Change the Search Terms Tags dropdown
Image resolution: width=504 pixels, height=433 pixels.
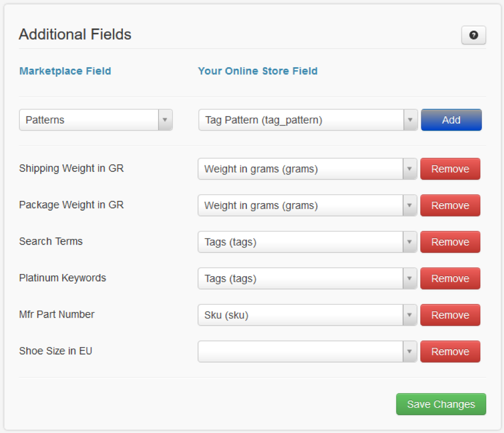coord(308,242)
